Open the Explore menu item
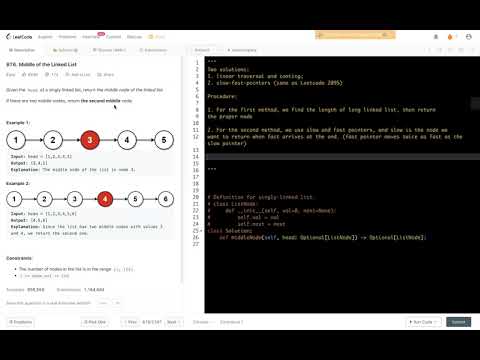Viewport: 480px width, 360px height. pyautogui.click(x=45, y=37)
